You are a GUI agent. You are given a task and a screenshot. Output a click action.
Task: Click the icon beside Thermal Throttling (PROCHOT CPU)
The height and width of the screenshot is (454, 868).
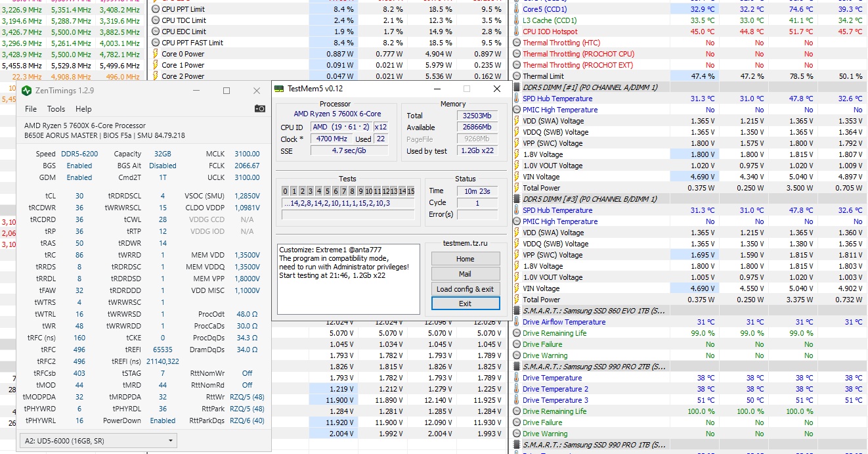click(x=517, y=54)
